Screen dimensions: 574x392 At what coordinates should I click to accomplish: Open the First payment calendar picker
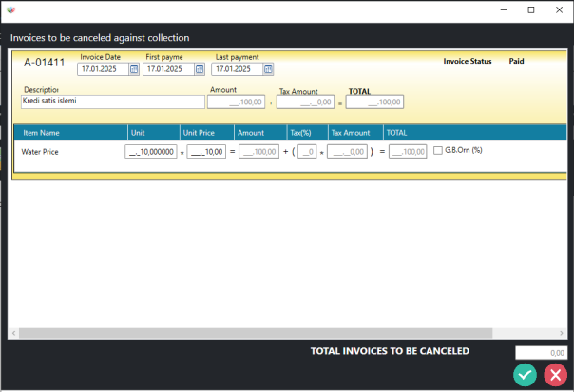click(x=200, y=69)
